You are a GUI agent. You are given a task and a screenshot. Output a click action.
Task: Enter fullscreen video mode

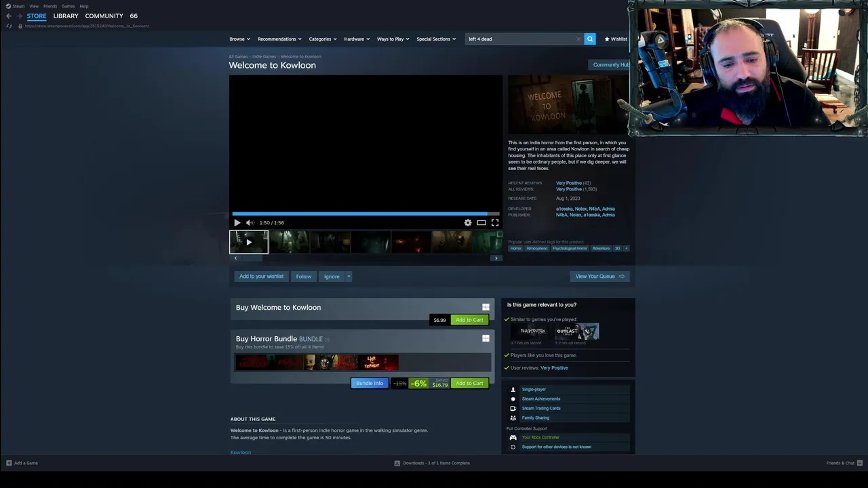[495, 222]
